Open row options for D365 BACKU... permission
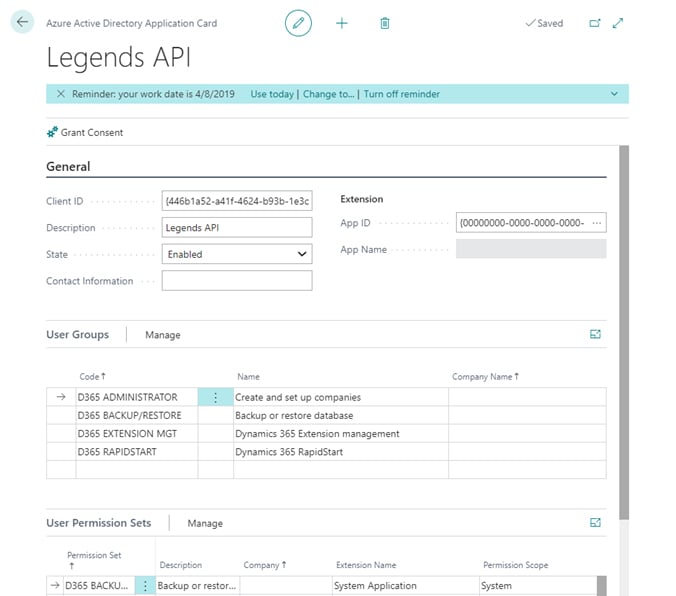The width and height of the screenshot is (676, 596). point(145,586)
